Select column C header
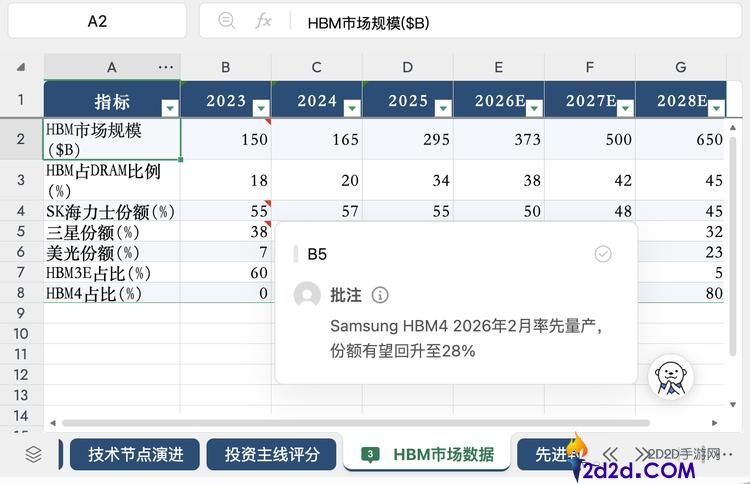 coord(317,67)
